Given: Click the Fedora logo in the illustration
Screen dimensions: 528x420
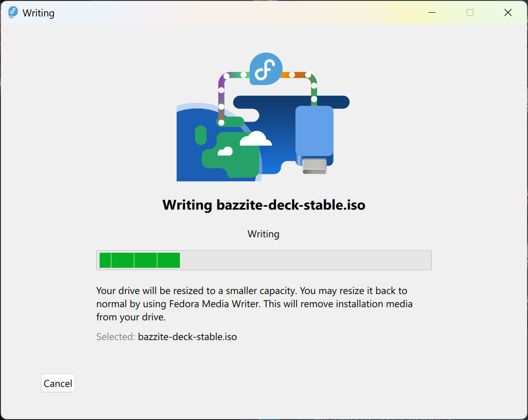Looking at the screenshot, I should point(266,69).
